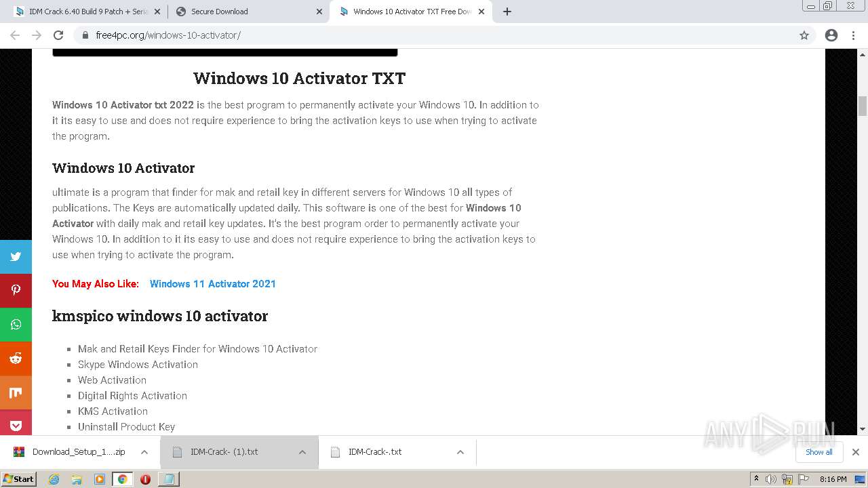The image size is (868, 488).
Task: Open the file explorer taskbar icon
Action: tap(77, 479)
